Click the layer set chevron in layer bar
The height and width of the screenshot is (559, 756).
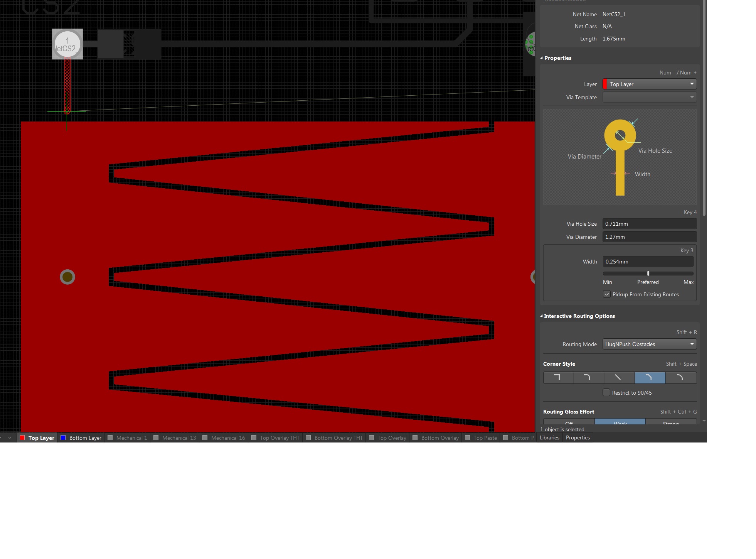[x=10, y=438]
